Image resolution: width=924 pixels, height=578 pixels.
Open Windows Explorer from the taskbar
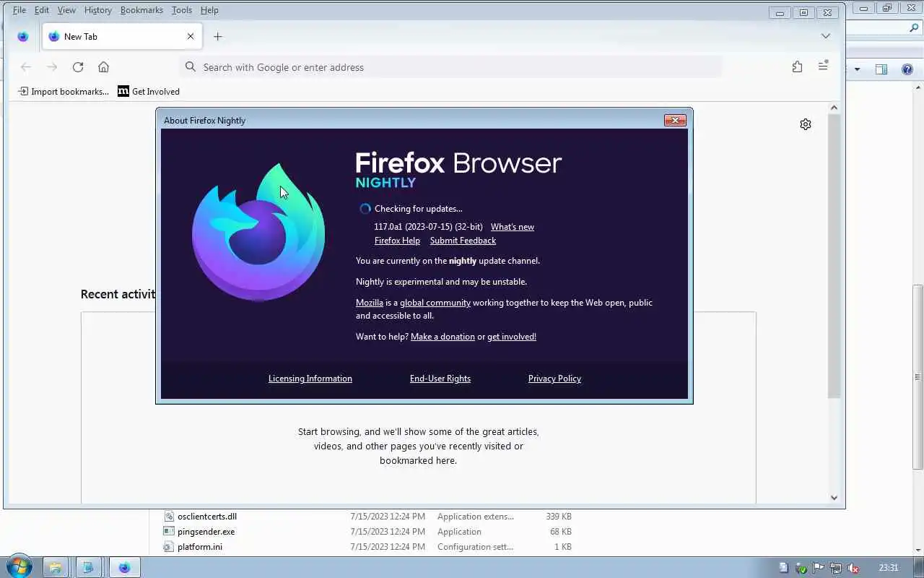[x=55, y=567]
